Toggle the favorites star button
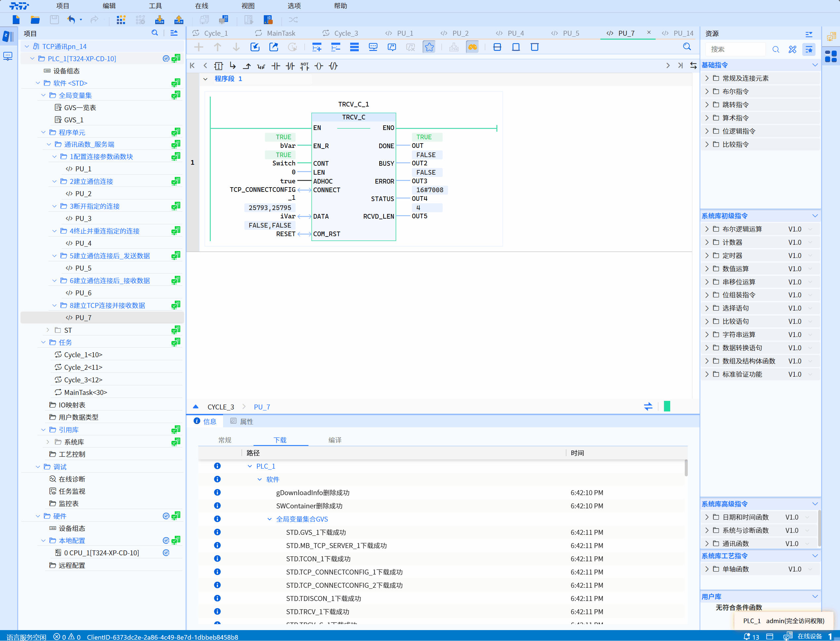Screen dimensions: 840x641 [429, 47]
